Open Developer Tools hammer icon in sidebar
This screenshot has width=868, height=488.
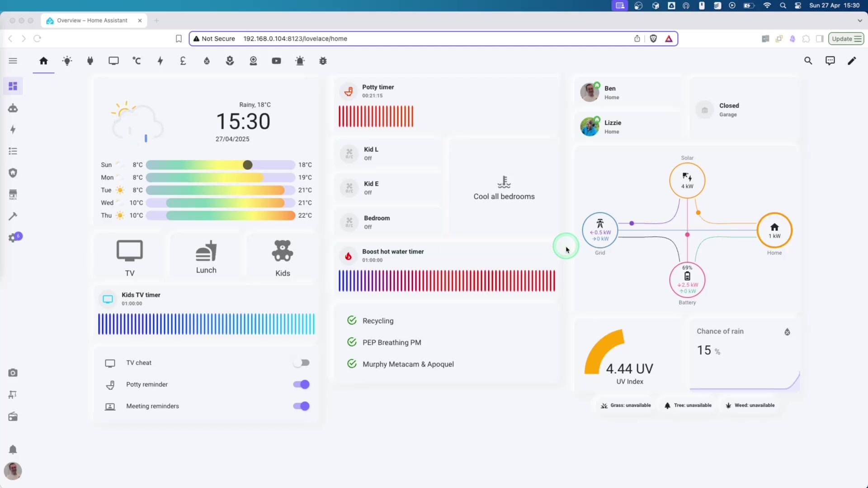coord(13,216)
